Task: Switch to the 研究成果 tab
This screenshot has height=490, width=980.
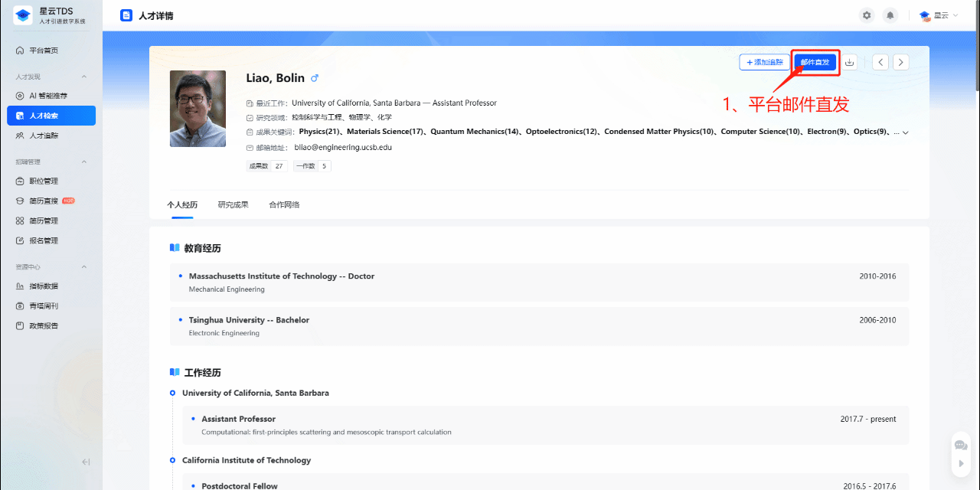Action: point(233,205)
